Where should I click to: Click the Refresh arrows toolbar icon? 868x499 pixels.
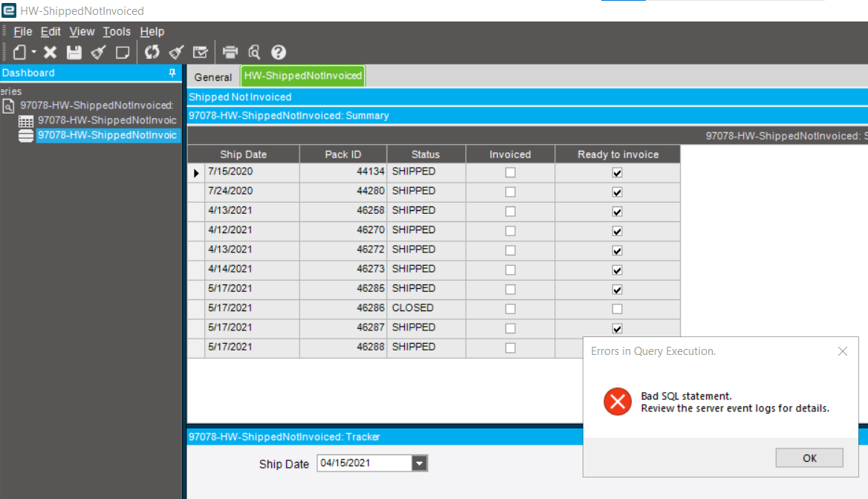pos(152,52)
